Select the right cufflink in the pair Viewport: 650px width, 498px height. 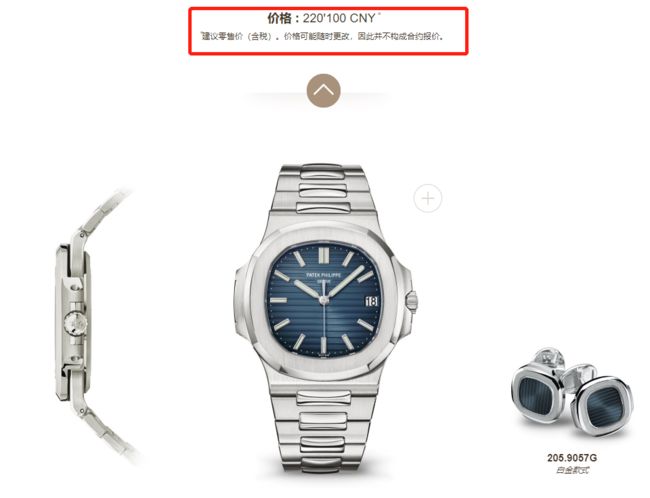click(603, 406)
